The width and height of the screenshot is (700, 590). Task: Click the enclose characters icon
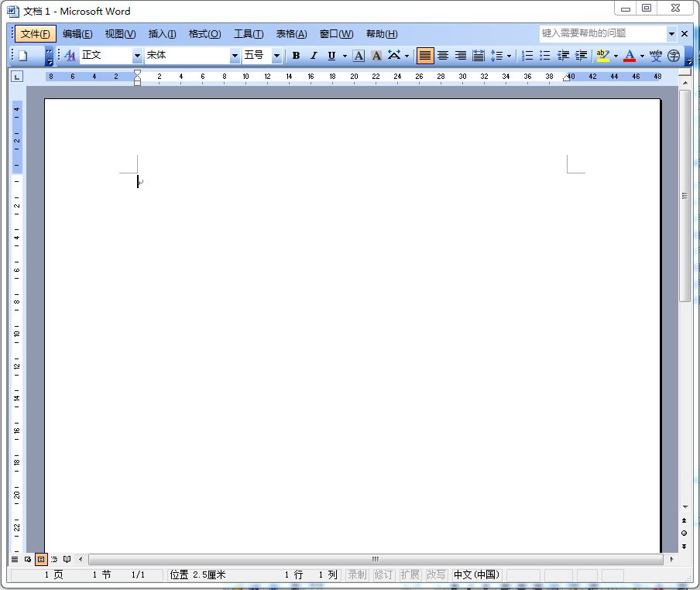(x=673, y=56)
